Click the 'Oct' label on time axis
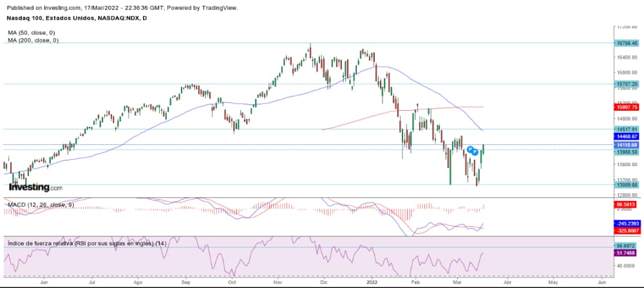 pyautogui.click(x=232, y=283)
